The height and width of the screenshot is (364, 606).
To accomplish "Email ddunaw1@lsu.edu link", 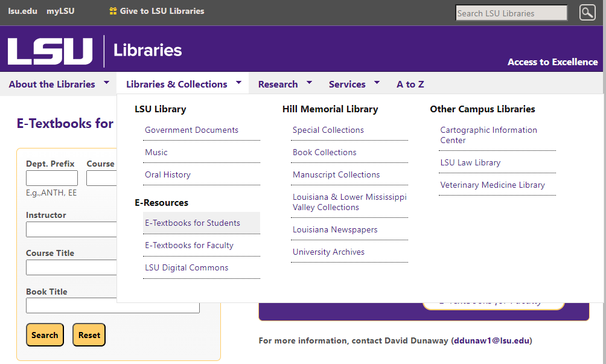I will point(491,340).
